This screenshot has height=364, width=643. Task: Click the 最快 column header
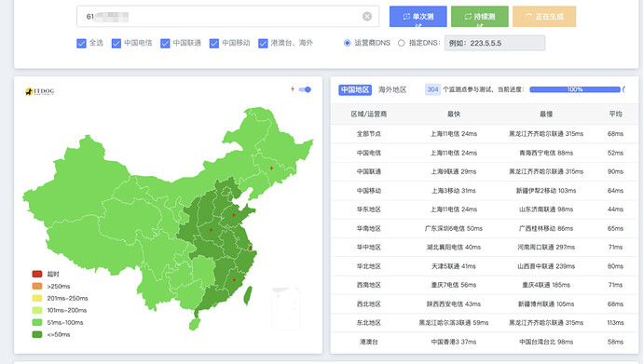[x=454, y=115]
